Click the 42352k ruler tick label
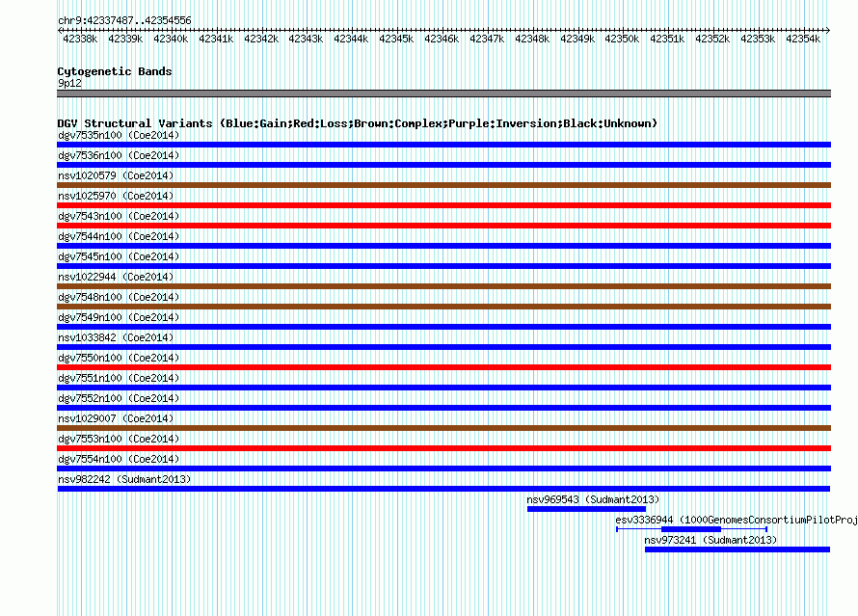 (712, 39)
